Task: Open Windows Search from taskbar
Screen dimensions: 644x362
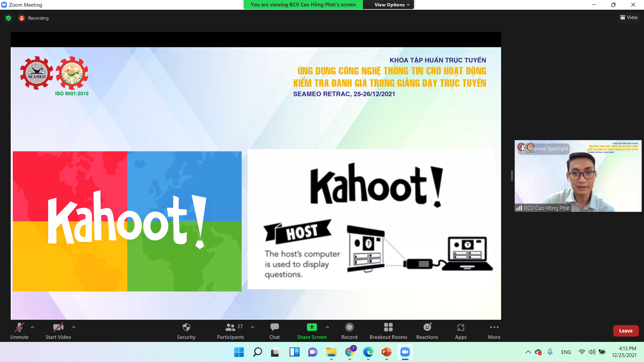Action: (257, 352)
